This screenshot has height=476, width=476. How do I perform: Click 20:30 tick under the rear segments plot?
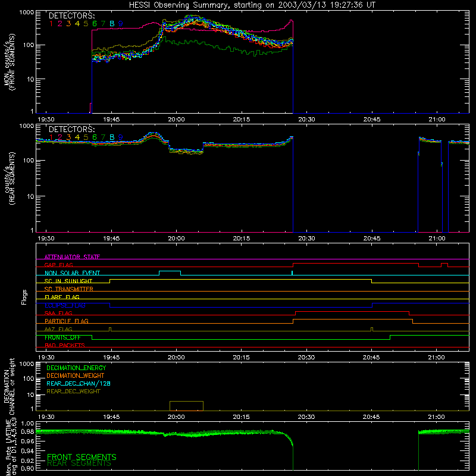click(306, 239)
